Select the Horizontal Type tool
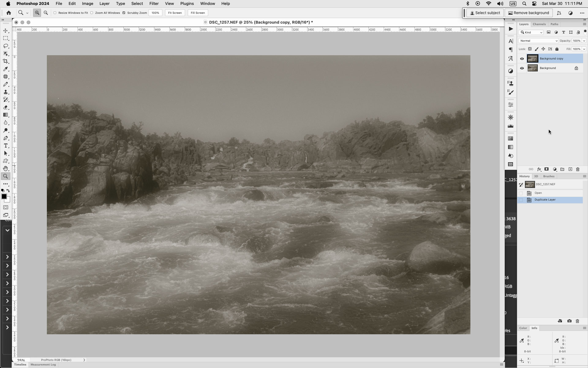 pos(6,146)
